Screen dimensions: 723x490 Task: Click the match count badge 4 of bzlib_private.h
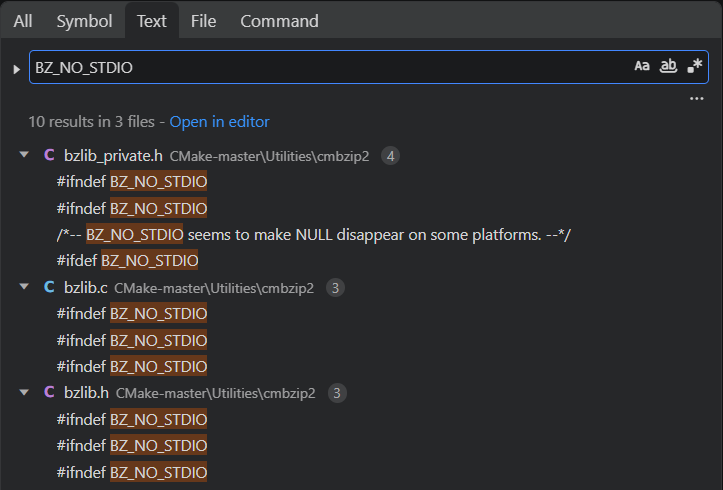390,156
